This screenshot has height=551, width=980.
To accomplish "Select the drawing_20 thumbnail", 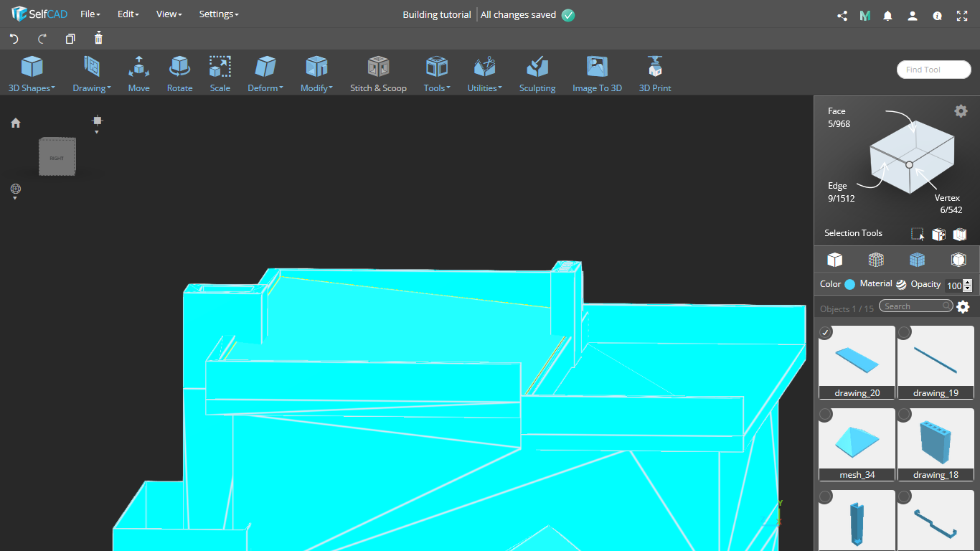I will coord(857,362).
